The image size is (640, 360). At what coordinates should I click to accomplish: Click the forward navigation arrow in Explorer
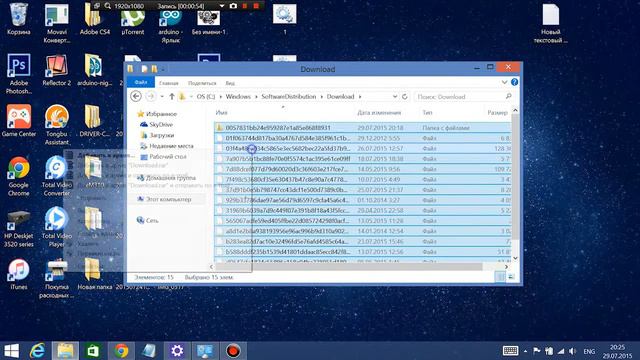151,96
